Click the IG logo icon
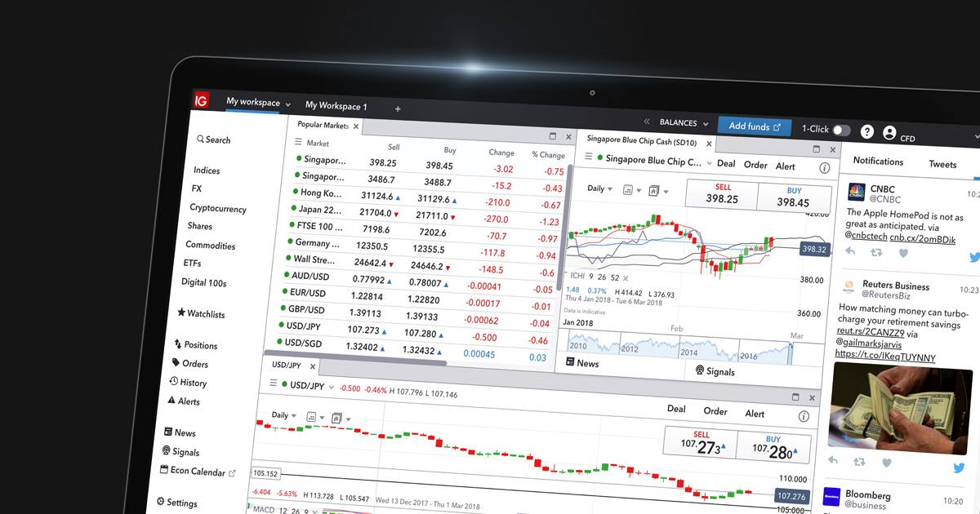Viewport: 980px width, 514px height. (x=201, y=100)
